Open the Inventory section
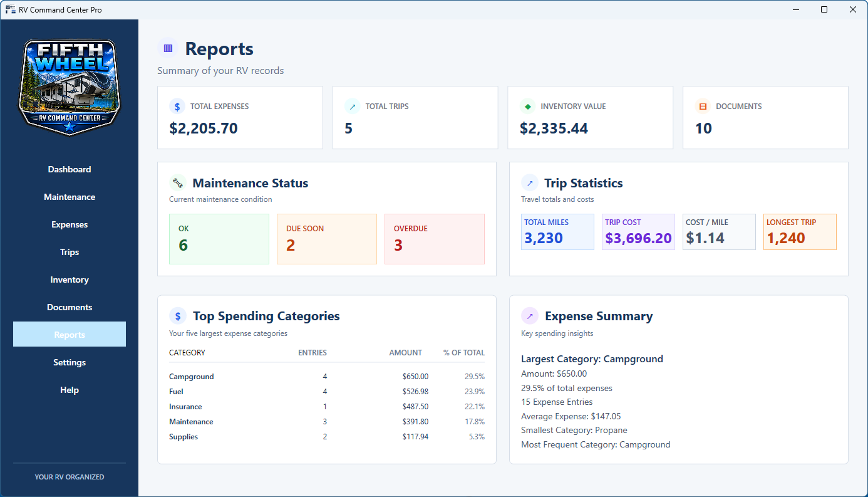 tap(70, 280)
